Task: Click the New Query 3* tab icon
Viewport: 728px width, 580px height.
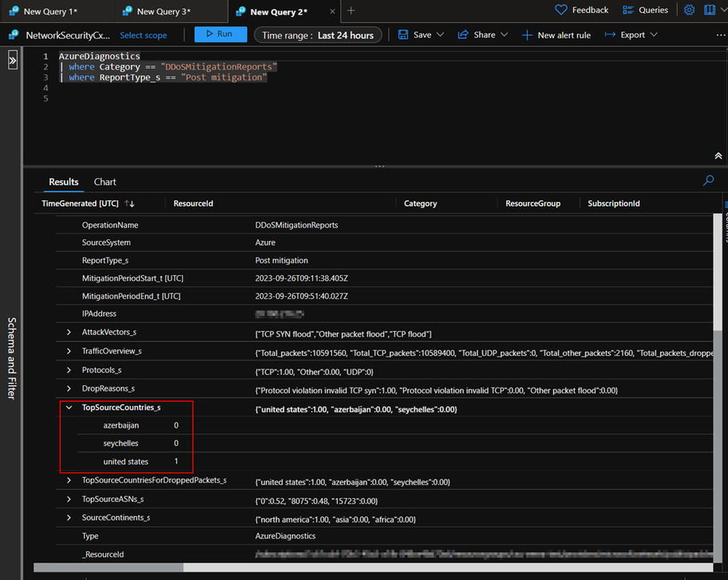Action: (x=127, y=11)
